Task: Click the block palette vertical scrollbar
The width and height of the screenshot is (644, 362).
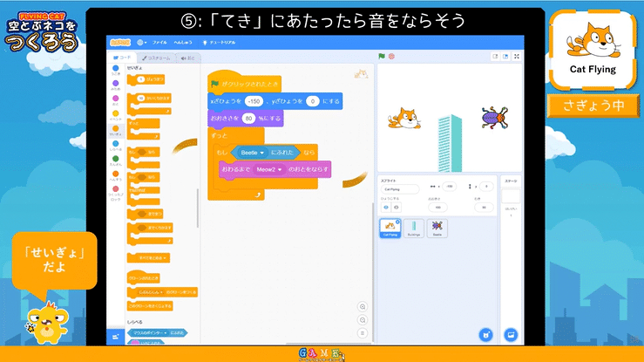Action: (x=198, y=208)
